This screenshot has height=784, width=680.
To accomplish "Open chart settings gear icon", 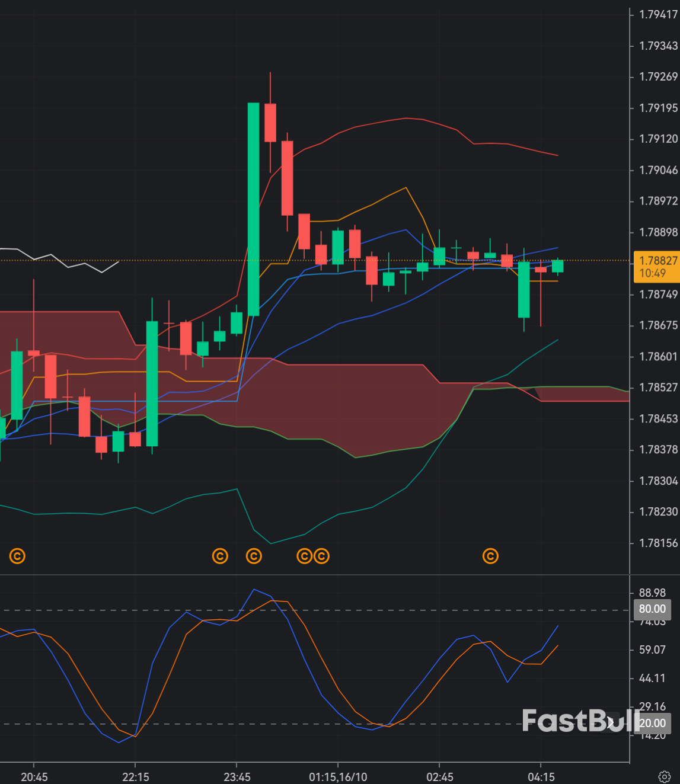I will point(665,776).
